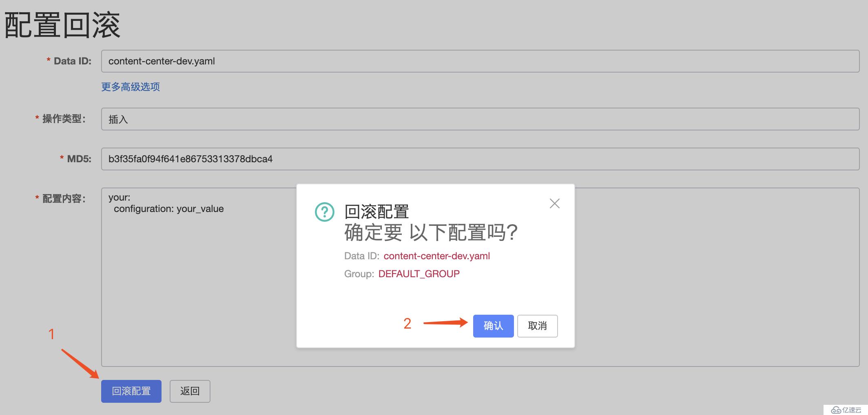This screenshot has width=868, height=415.
Task: Click the 回滚配置 button at page bottom
Action: 131,391
